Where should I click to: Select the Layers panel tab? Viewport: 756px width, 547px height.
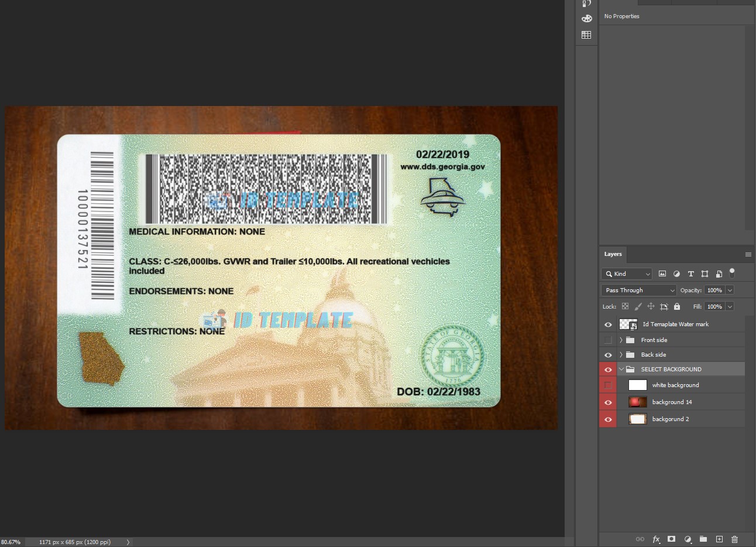613,254
